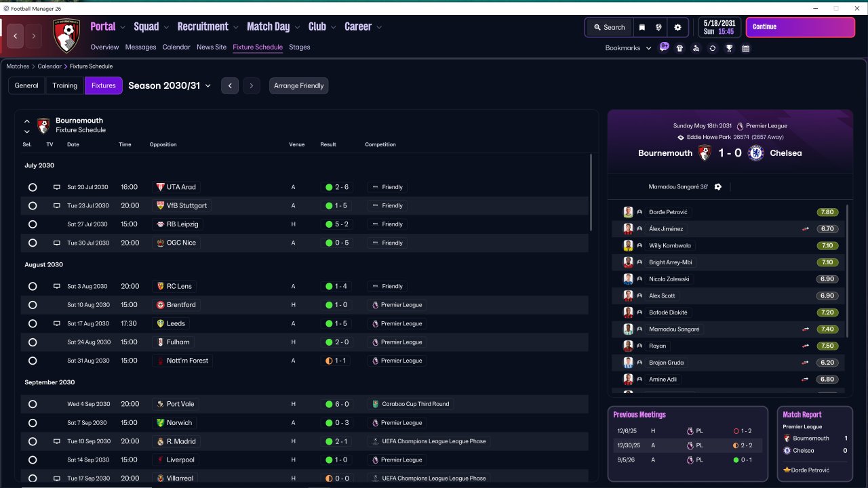Click the 12/30/25 previous meeting row
The height and width of the screenshot is (488, 868).
click(x=688, y=445)
